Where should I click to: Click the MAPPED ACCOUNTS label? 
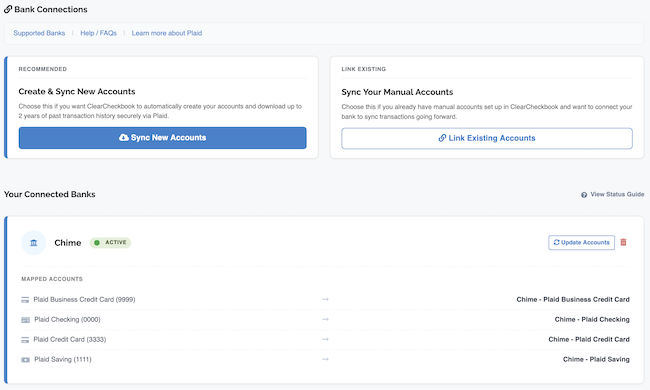[x=52, y=279]
